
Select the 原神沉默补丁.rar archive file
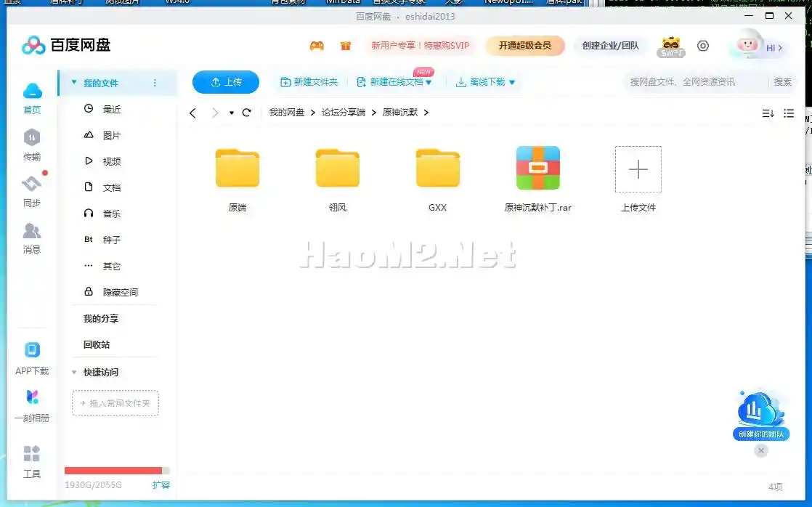(538, 179)
